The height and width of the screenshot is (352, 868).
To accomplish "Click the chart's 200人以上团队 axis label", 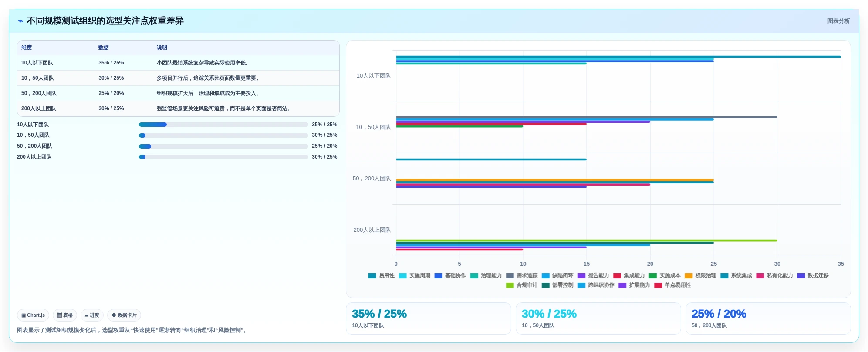I will 372,230.
